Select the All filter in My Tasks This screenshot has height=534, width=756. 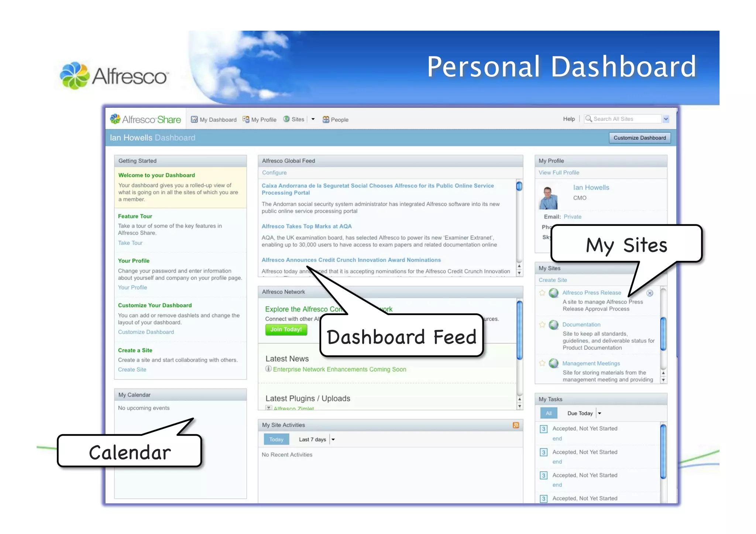[x=549, y=413]
